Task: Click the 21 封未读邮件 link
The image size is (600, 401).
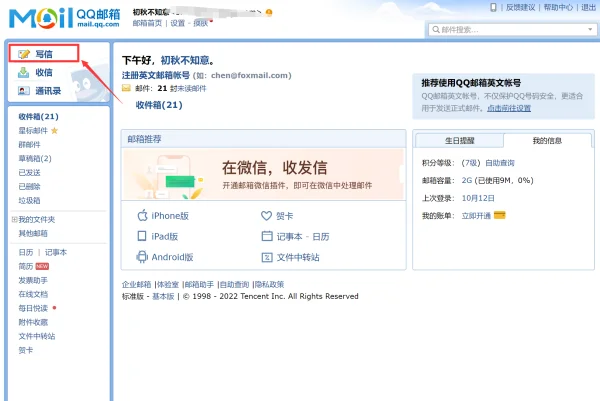Action: click(182, 88)
